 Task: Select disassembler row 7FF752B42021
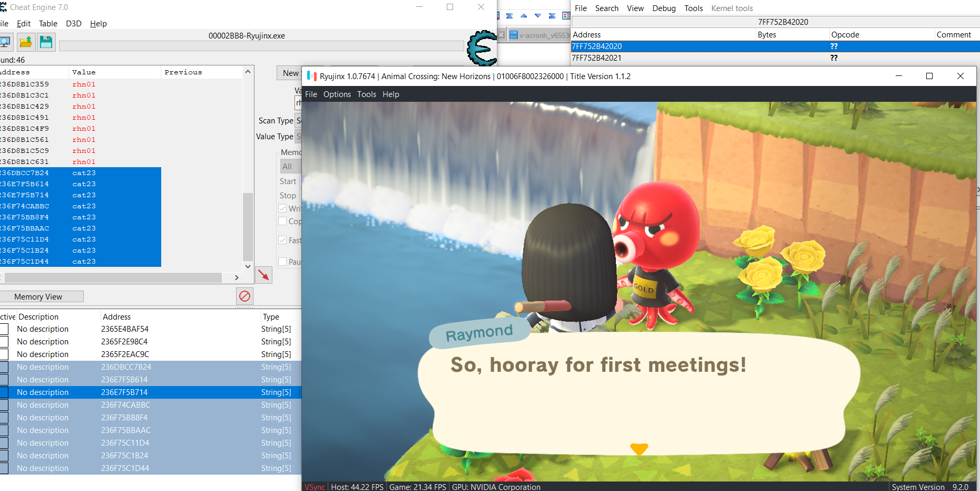pyautogui.click(x=775, y=57)
